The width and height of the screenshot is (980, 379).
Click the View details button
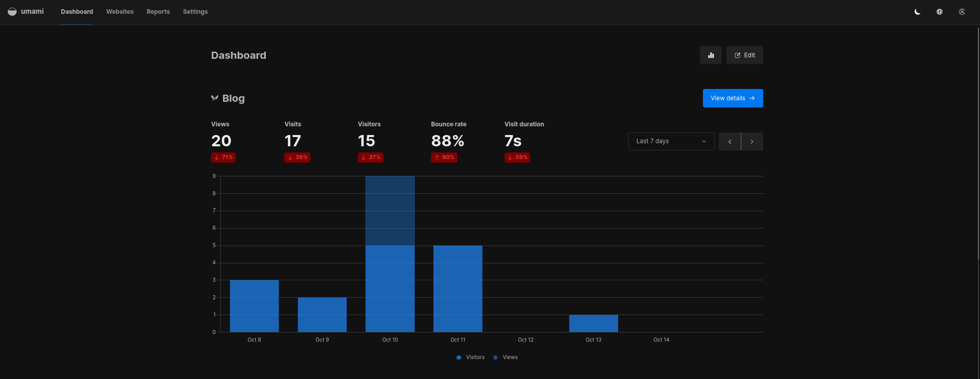[733, 98]
